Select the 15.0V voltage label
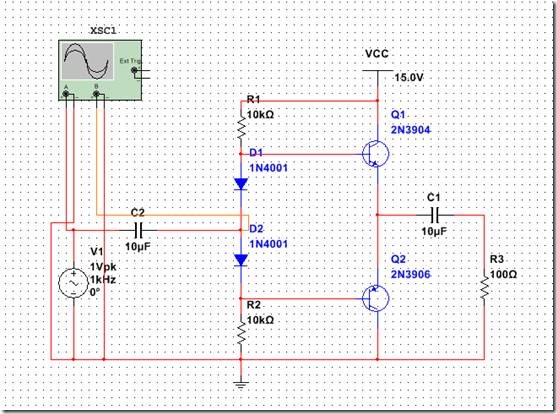Screen dimensions: 557x414 (409, 77)
